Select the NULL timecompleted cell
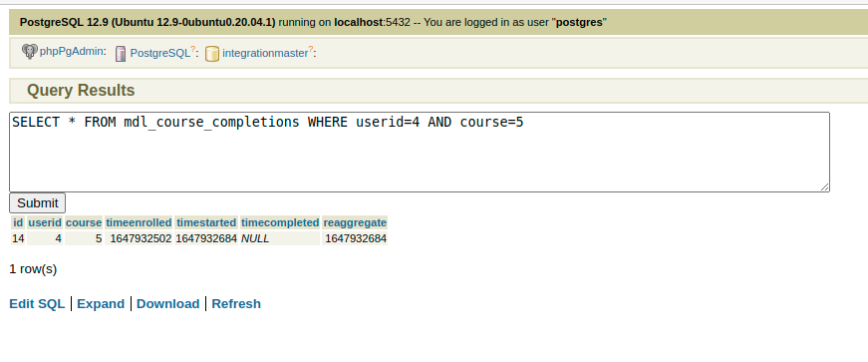Viewport: 868px width, 362px height. 280,238
